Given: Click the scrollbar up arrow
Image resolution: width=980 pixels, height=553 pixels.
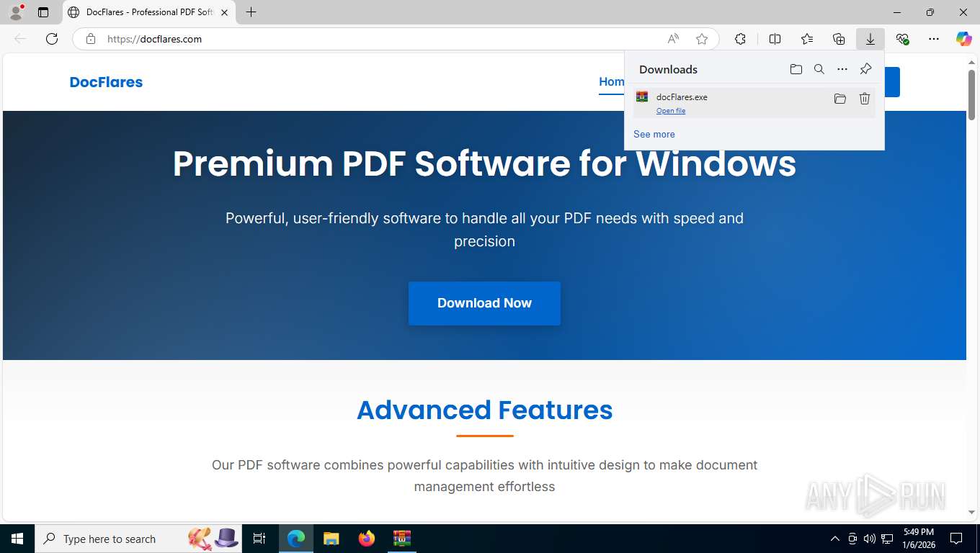Looking at the screenshot, I should click(971, 63).
